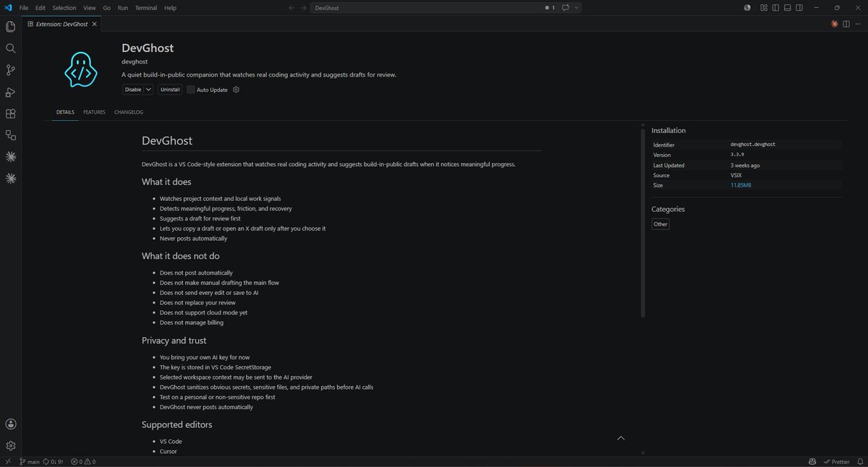
Task: Switch to the FEATURES tab
Action: pos(94,112)
